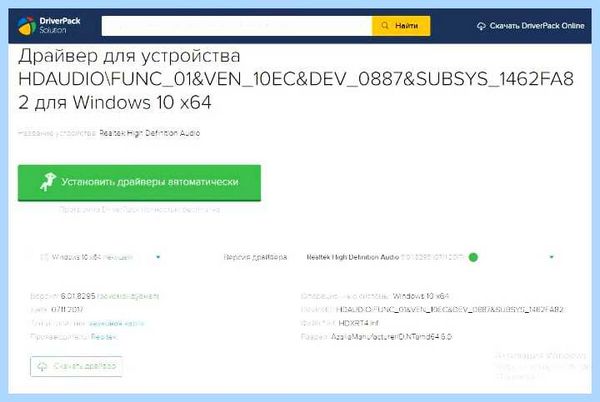Click cloud icon in Скачать драйвер button
600x402 pixels.
tap(42, 366)
